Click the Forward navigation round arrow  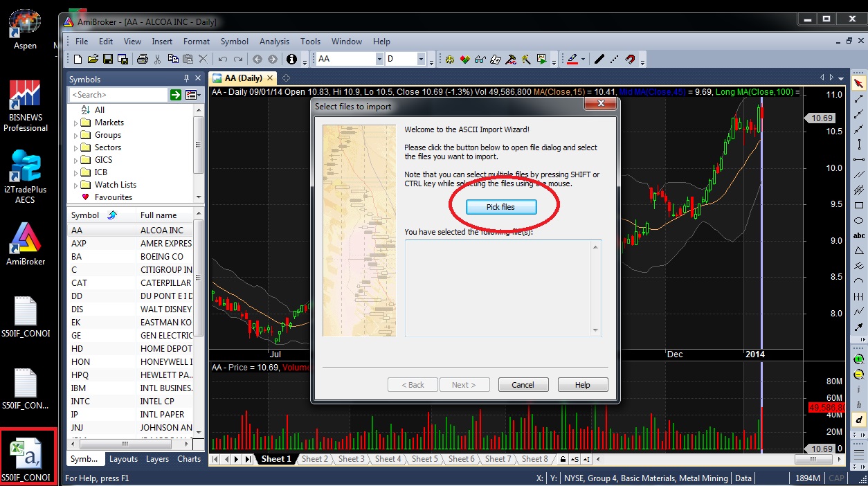click(x=273, y=60)
